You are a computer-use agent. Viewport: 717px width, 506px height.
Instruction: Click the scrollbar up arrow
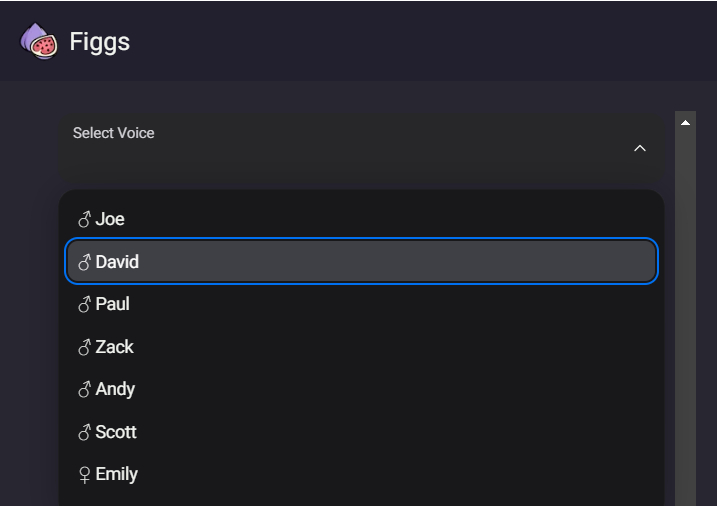pyautogui.click(x=685, y=122)
